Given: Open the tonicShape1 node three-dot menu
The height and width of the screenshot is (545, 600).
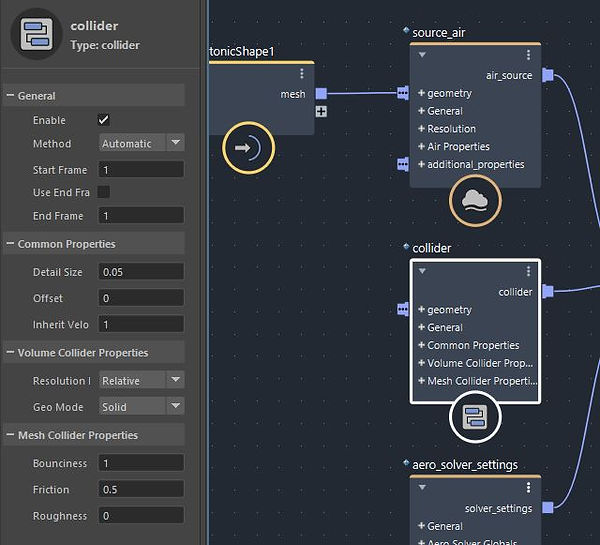Looking at the screenshot, I should (302, 73).
